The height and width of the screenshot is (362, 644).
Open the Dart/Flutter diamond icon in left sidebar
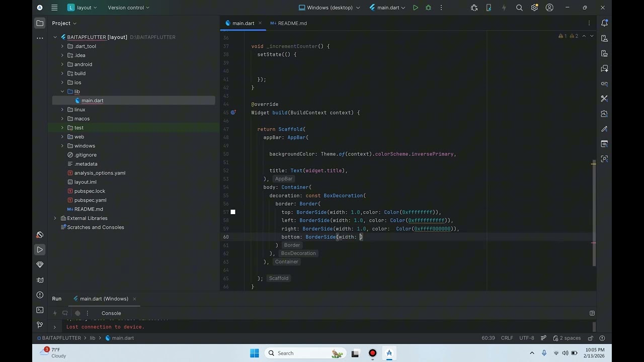tap(40, 265)
